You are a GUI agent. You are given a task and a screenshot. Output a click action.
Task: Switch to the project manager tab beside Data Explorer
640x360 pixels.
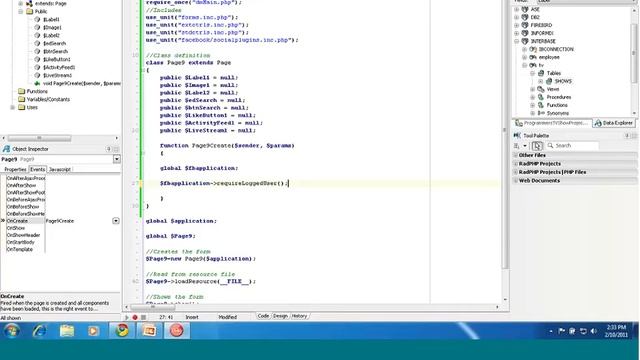coord(552,123)
